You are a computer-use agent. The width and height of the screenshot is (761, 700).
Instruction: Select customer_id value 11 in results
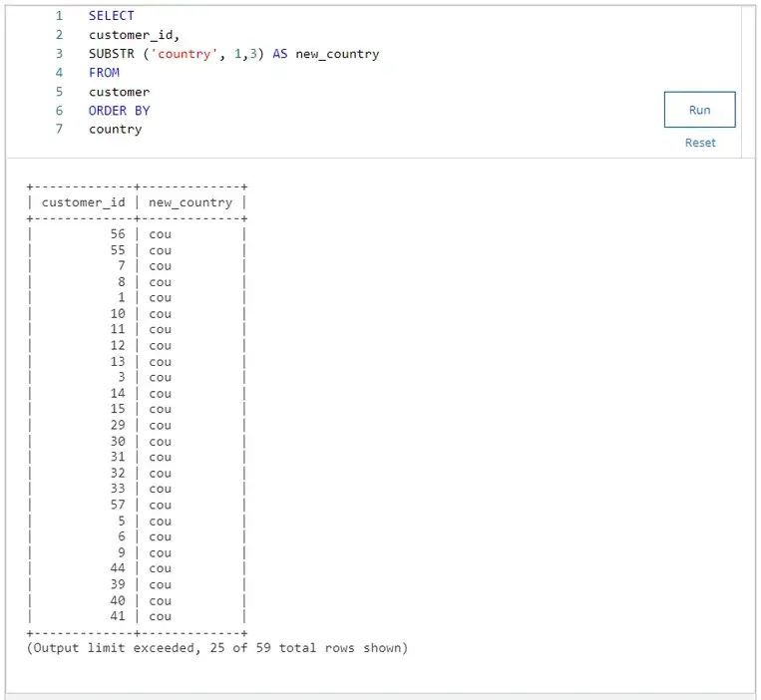pos(118,329)
